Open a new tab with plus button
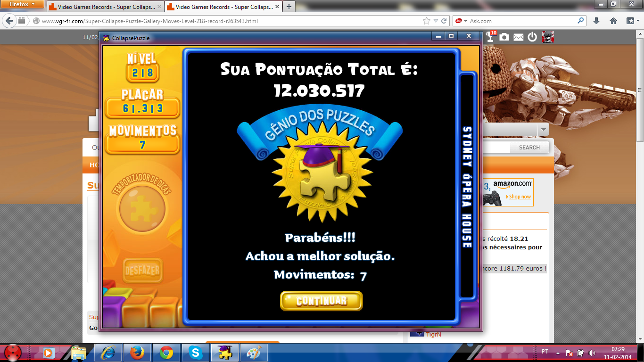Viewport: 644px width, 362px height. [289, 7]
